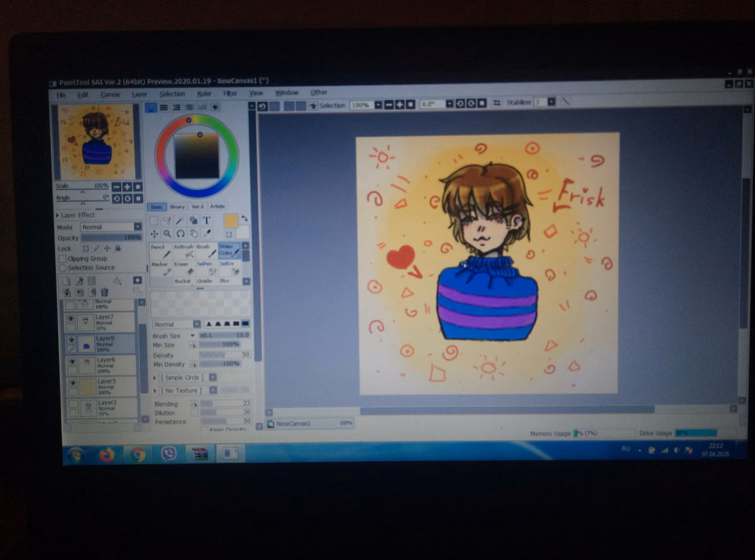The width and height of the screenshot is (755, 560).
Task: Swap foreground and background colors
Action: [245, 218]
